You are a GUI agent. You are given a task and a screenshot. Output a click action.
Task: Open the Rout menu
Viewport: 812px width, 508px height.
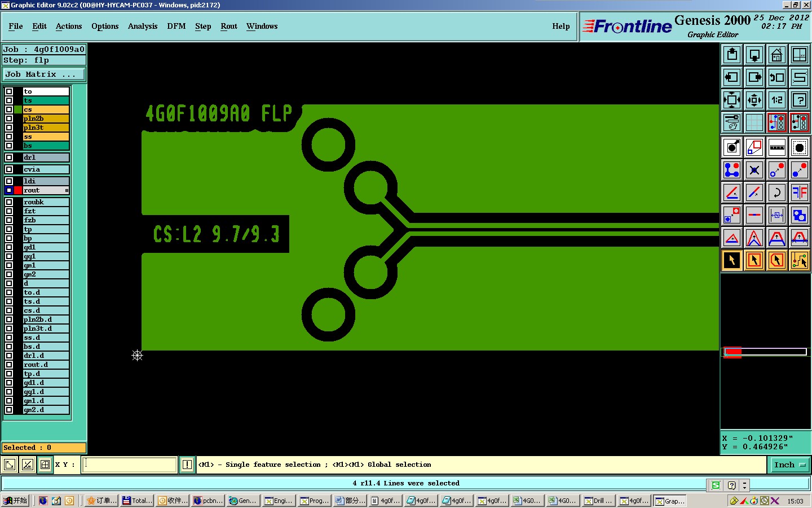click(229, 26)
